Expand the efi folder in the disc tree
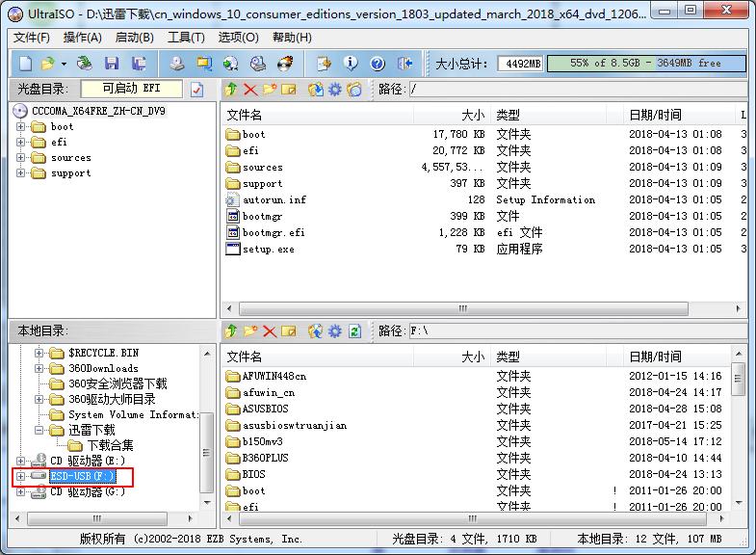This screenshot has width=756, height=555. pos(20,143)
